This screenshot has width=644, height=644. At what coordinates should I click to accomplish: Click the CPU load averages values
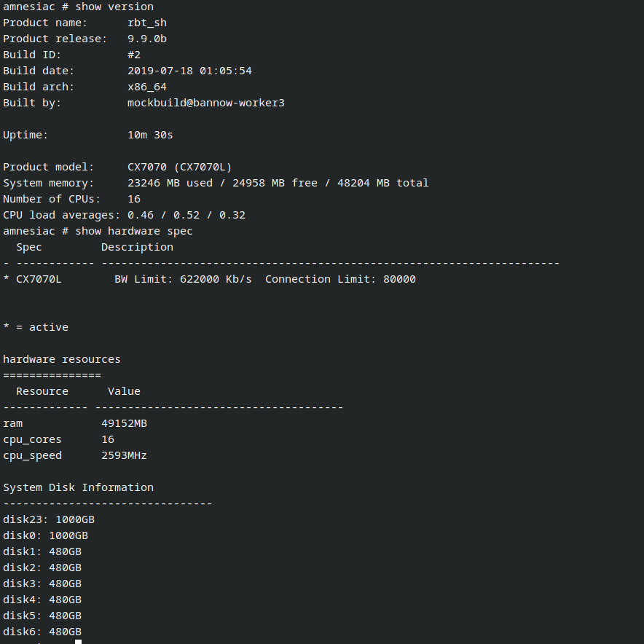186,215
